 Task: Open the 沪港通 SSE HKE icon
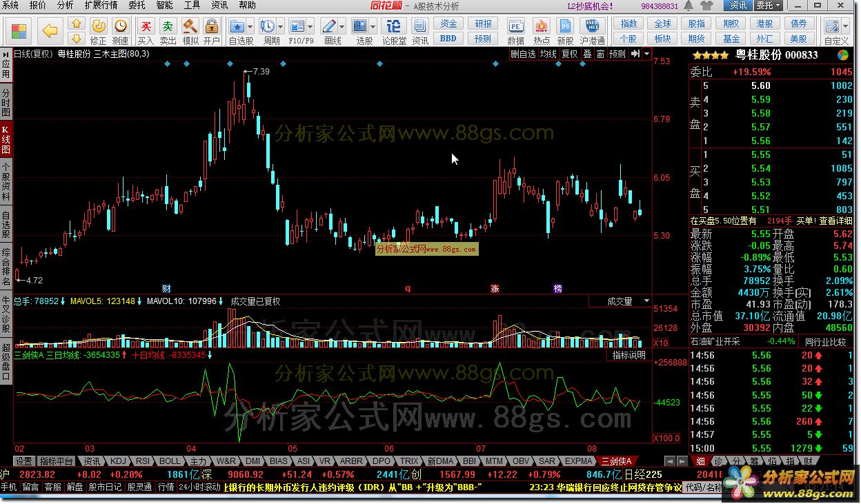point(591,27)
